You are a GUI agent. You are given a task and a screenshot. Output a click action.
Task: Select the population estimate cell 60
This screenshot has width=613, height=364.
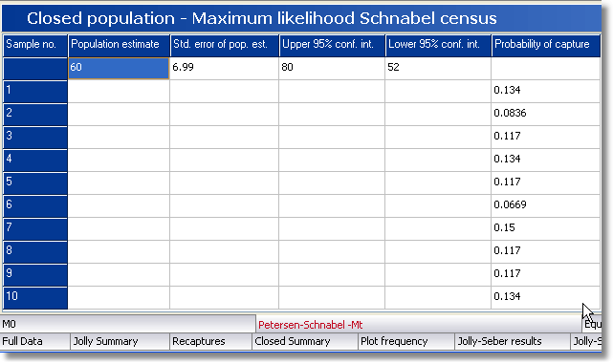(119, 69)
